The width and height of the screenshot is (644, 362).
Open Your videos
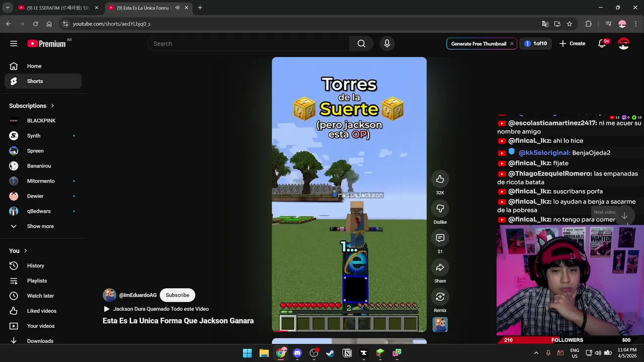click(43, 326)
